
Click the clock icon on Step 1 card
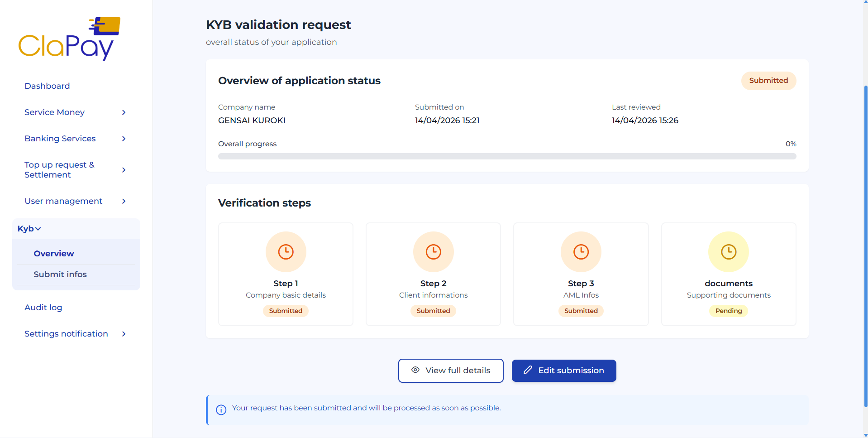(x=286, y=252)
